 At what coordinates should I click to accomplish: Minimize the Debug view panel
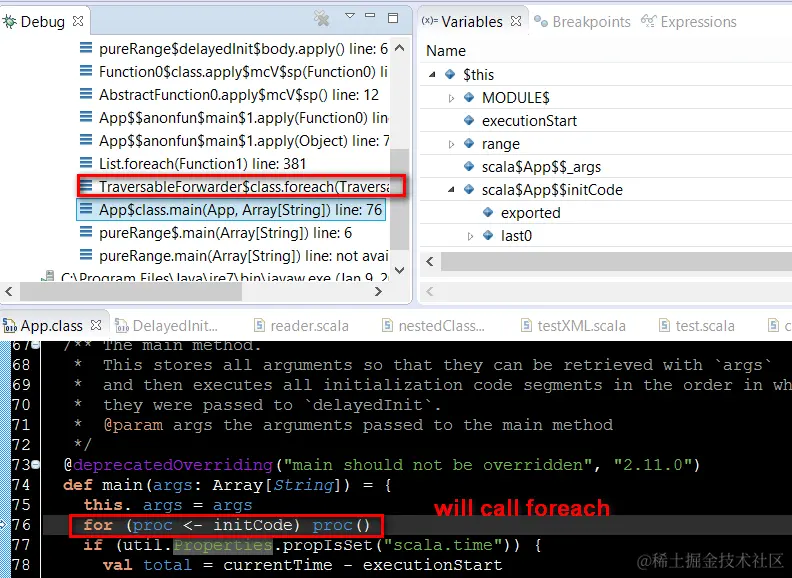click(x=370, y=16)
